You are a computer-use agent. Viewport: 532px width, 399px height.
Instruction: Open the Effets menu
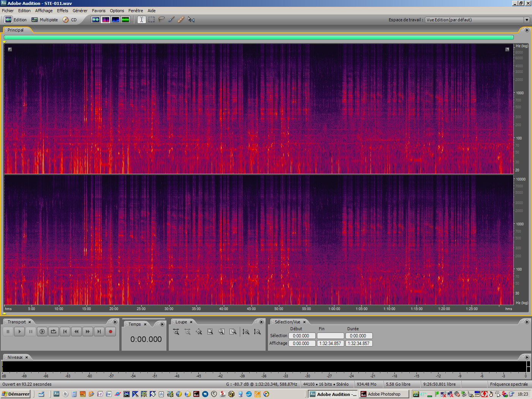(62, 10)
